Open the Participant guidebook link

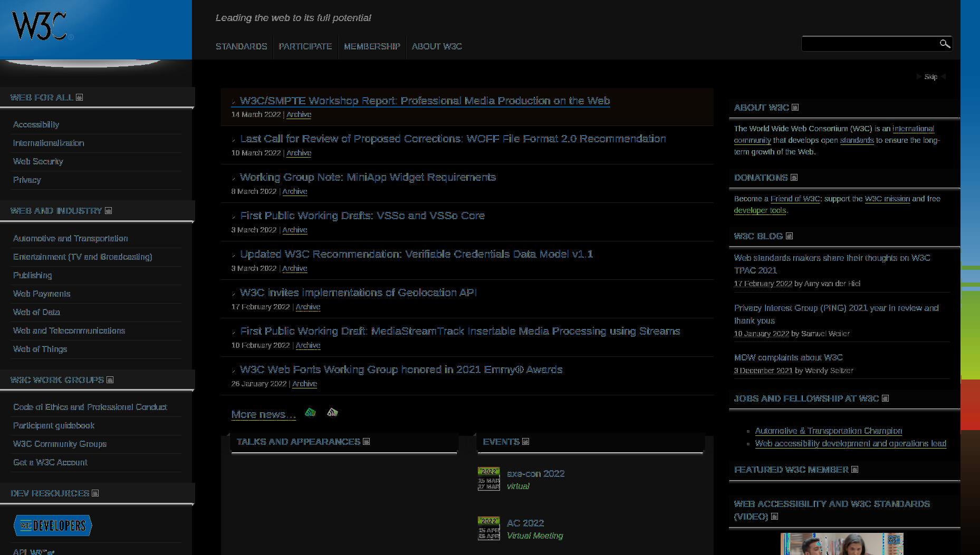click(x=54, y=425)
